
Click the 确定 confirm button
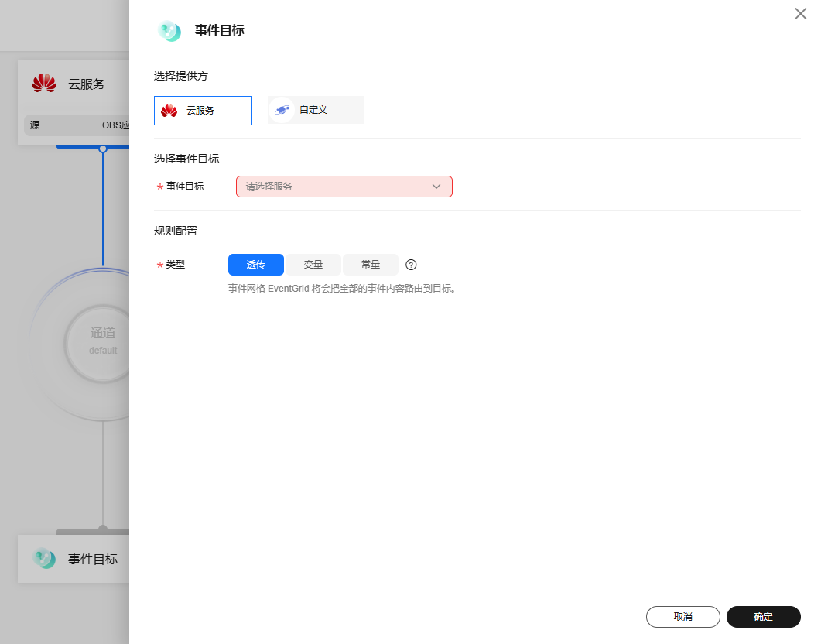tap(763, 617)
